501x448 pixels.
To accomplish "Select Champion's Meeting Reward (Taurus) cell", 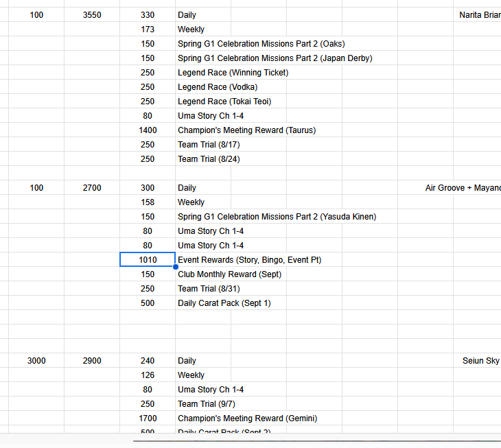I will click(246, 130).
